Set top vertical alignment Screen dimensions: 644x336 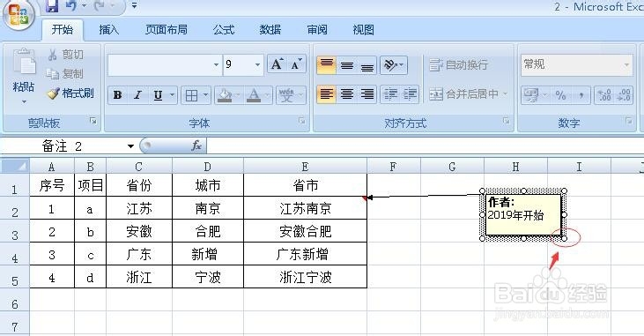(x=327, y=65)
